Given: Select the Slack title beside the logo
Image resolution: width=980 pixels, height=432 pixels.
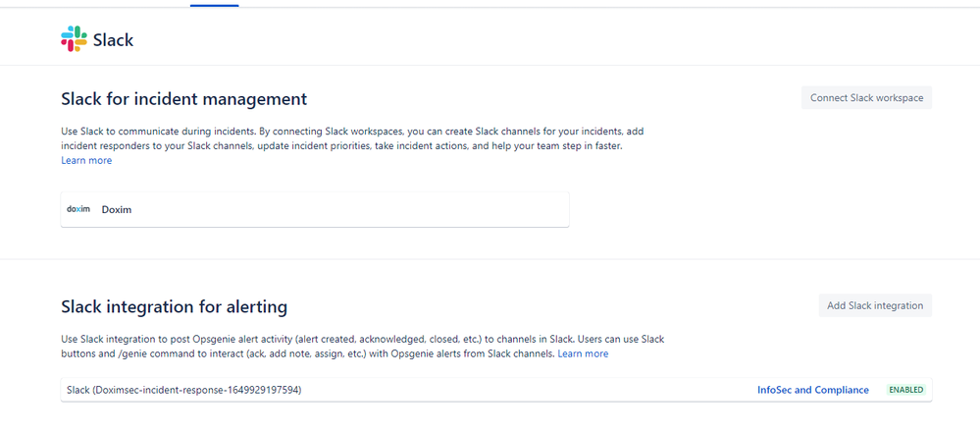Looking at the screenshot, I should (x=113, y=39).
